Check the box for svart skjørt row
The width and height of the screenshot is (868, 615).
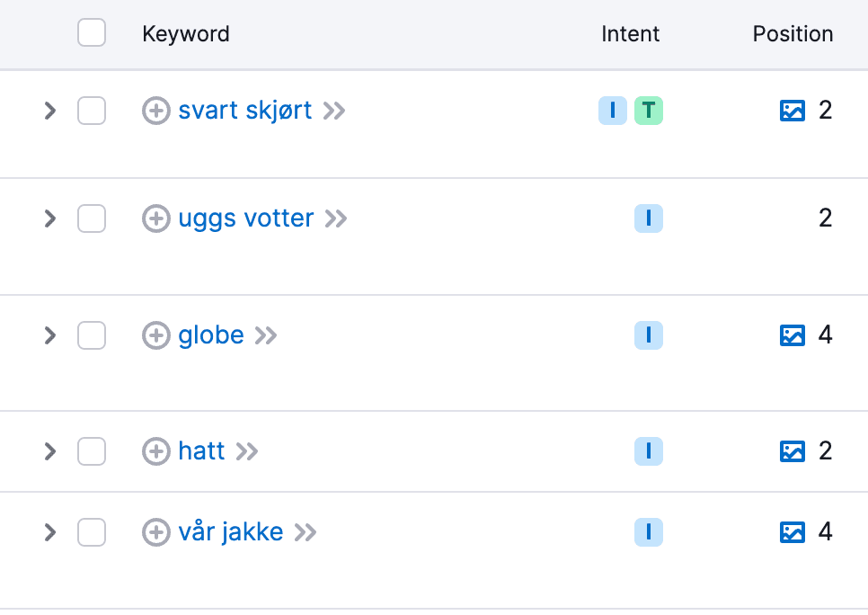click(x=92, y=111)
